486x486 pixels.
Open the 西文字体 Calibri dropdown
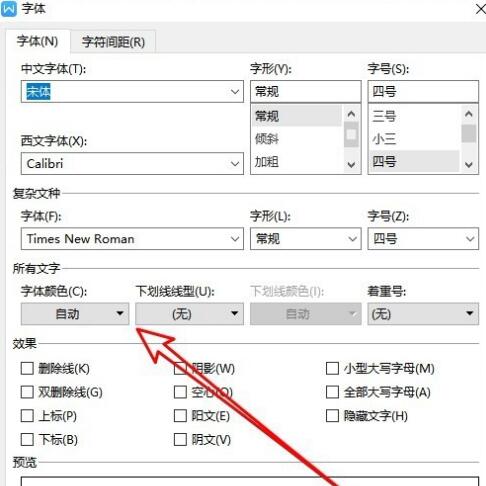coord(235,164)
